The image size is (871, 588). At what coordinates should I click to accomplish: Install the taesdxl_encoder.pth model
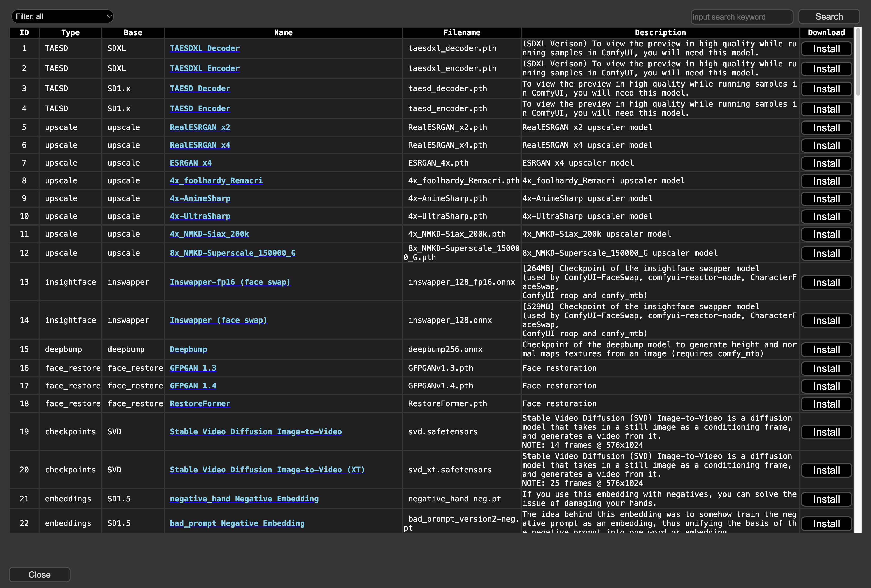[826, 69]
